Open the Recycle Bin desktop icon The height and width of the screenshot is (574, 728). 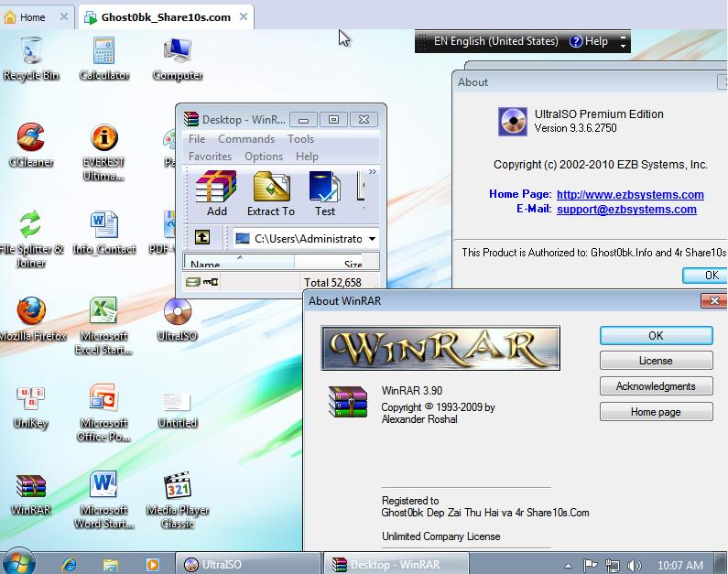[x=31, y=58]
